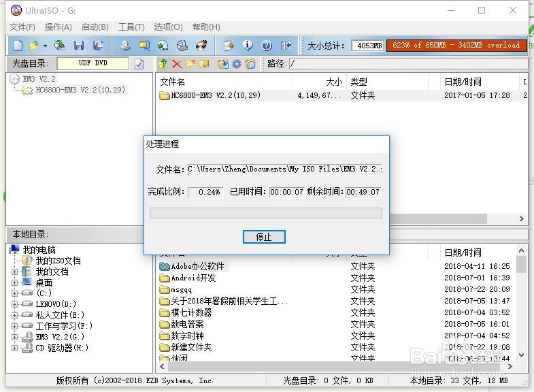Click the disc list scroll right arrow
534x392 pixels.
tap(521, 219)
